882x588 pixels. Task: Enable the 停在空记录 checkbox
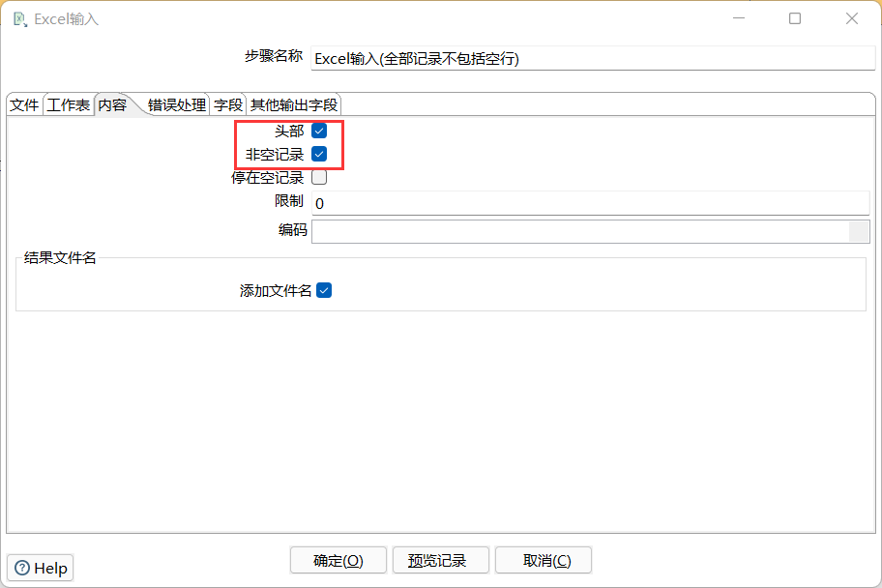tap(318, 178)
